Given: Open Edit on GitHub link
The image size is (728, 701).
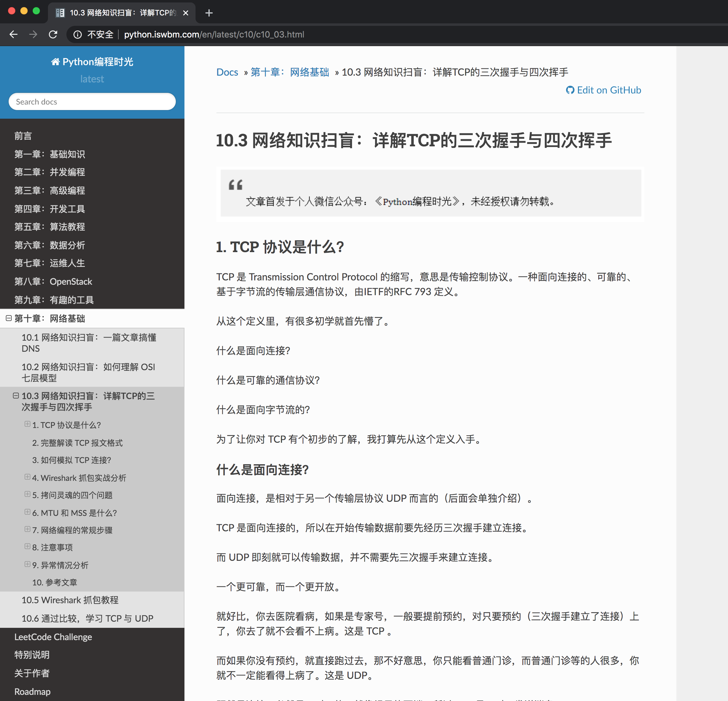Looking at the screenshot, I should (608, 90).
